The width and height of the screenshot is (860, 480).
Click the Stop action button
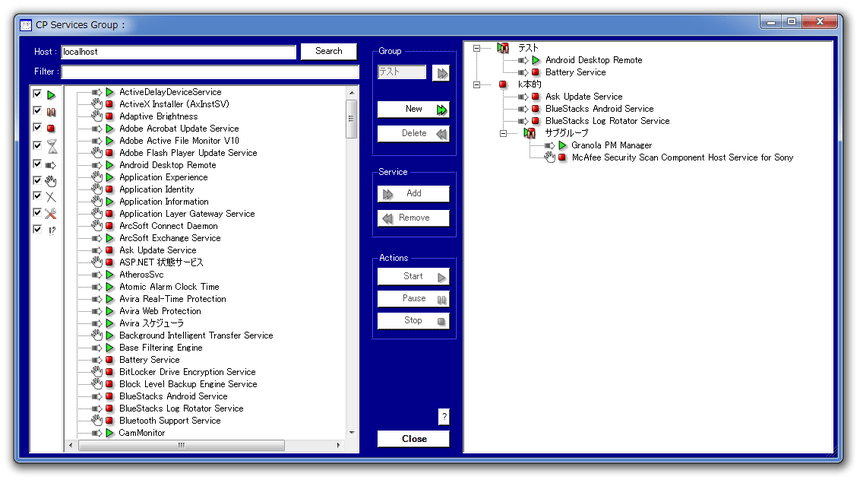pyautogui.click(x=414, y=320)
